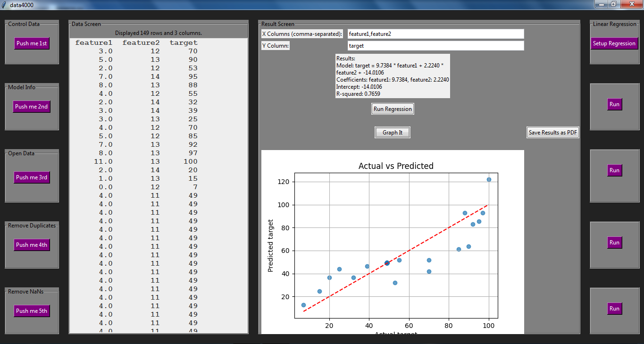
Task: Click the 'target' column header in Data Screen
Action: [184, 43]
